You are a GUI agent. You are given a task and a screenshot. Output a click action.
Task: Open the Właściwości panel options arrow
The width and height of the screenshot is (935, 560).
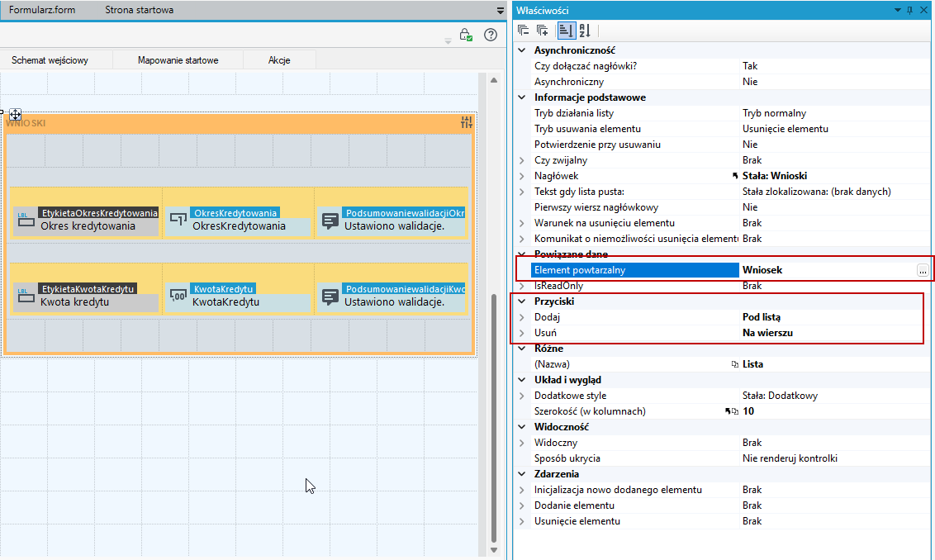(898, 10)
